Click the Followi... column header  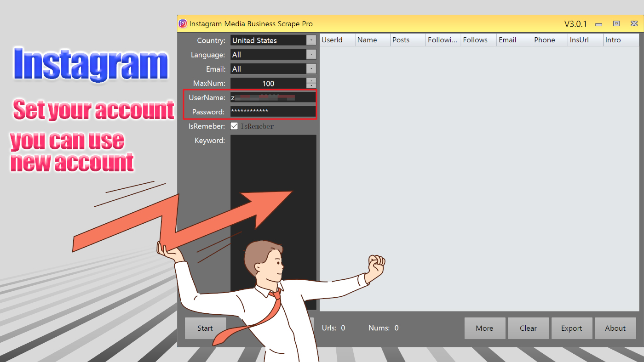point(444,40)
